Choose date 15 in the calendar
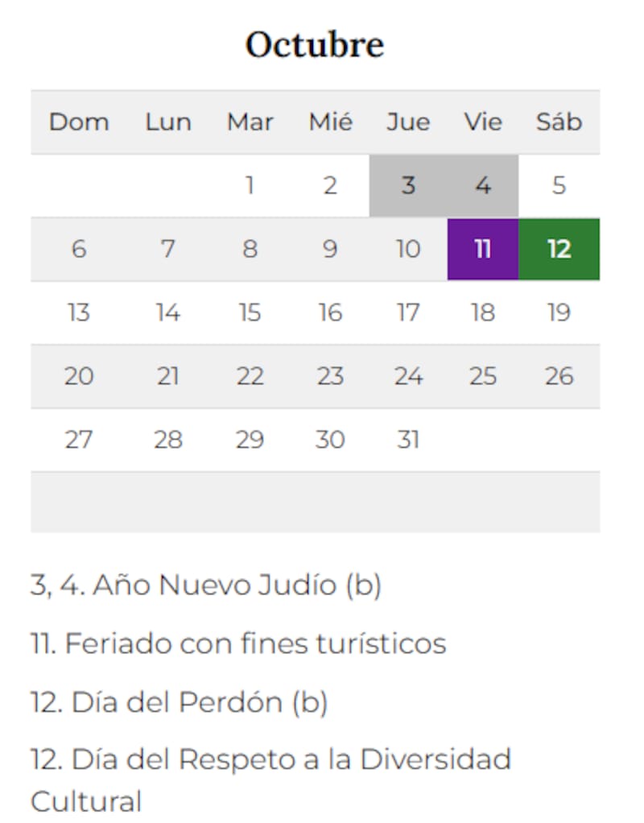The image size is (644, 823). pos(250,312)
